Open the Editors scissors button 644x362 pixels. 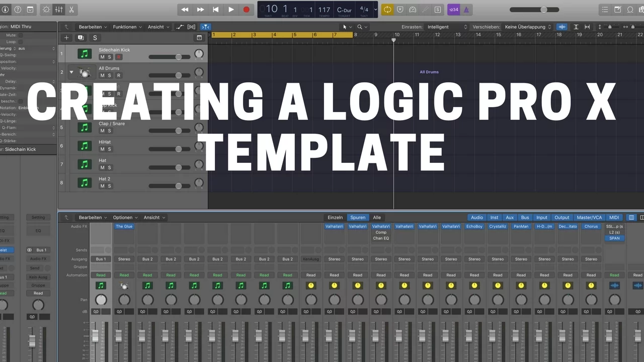click(71, 10)
